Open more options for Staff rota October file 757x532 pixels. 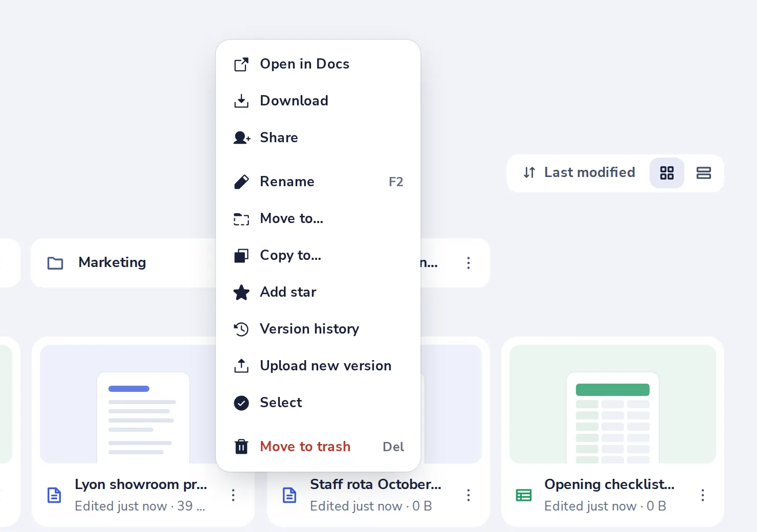pyautogui.click(x=469, y=495)
